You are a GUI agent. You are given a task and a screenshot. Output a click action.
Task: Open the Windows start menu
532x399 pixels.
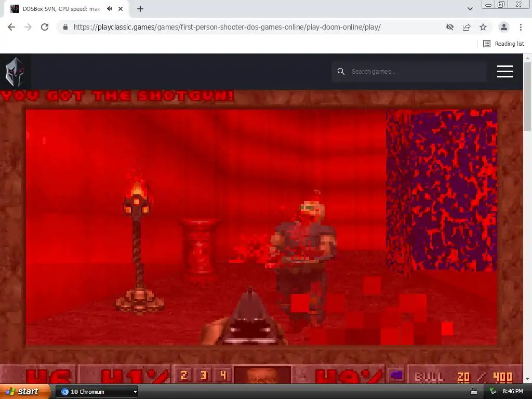tap(25, 391)
